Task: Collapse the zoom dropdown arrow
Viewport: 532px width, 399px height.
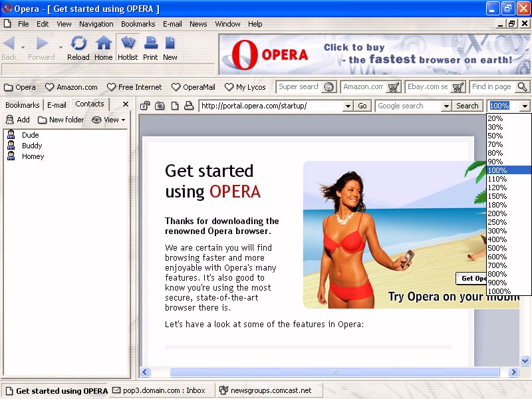Action: point(525,106)
